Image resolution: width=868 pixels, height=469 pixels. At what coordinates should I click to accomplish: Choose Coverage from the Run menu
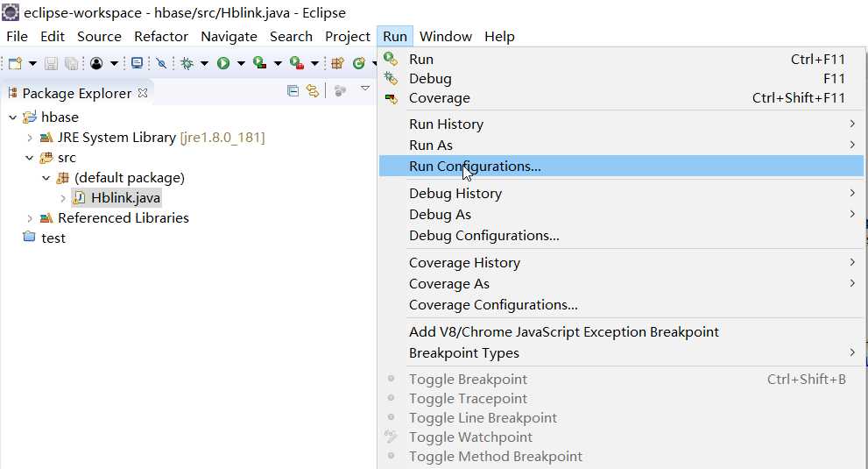621,98
